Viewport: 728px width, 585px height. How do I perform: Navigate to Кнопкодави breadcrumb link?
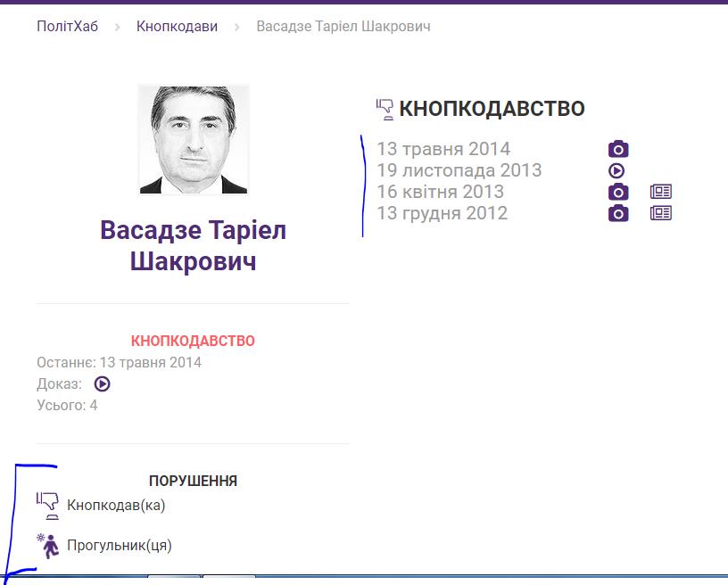point(177,27)
